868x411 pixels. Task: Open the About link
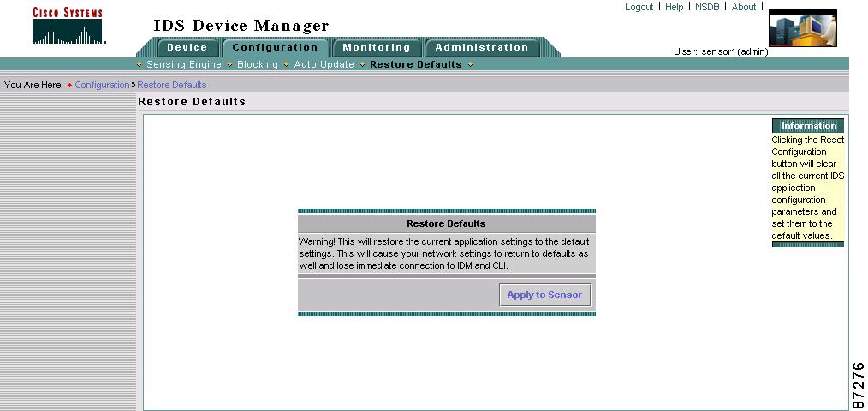743,7
